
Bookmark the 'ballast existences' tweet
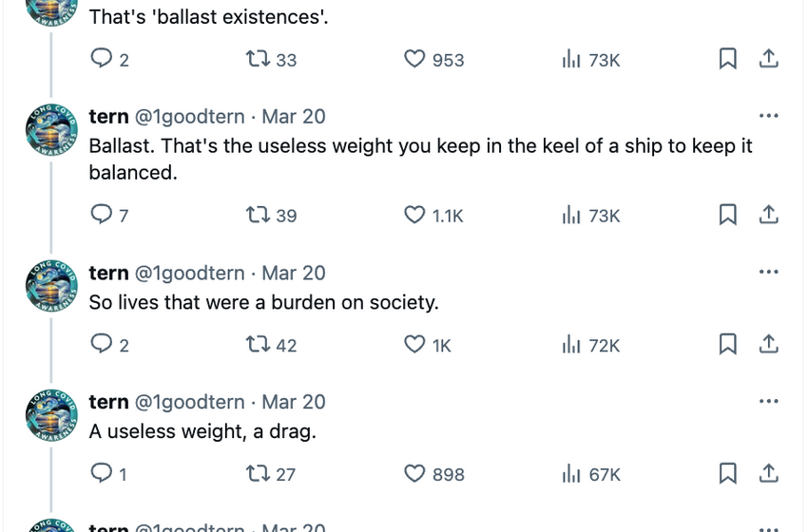[x=727, y=59]
